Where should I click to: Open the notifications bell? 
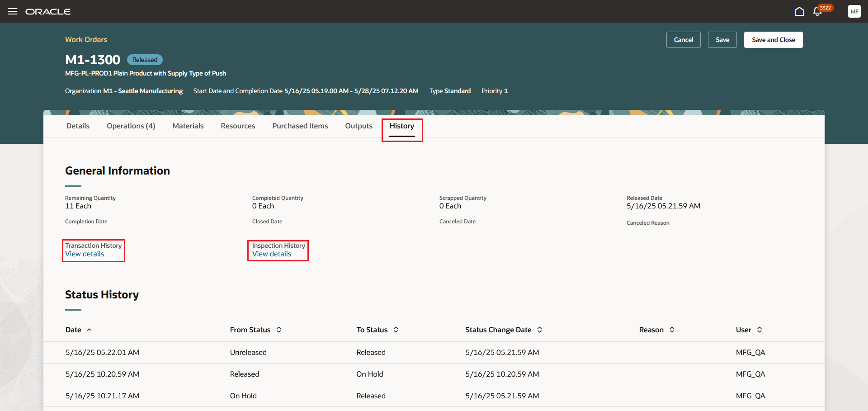coord(817,12)
